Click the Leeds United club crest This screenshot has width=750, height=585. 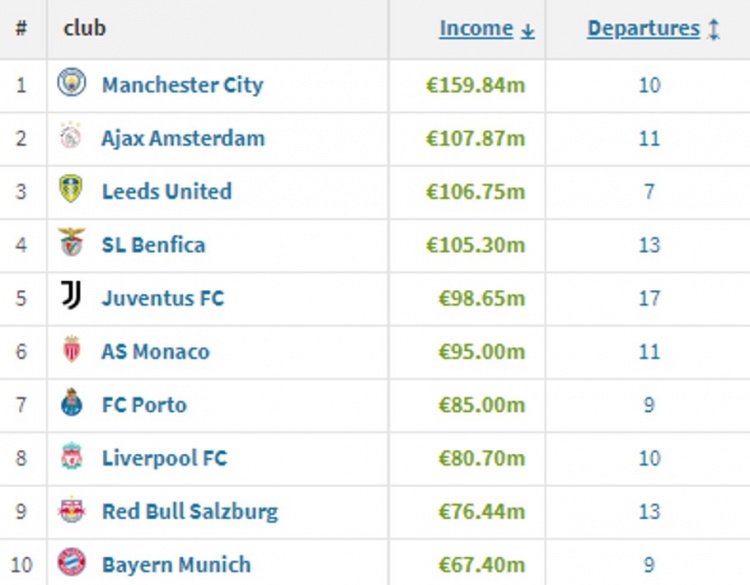click(x=71, y=191)
